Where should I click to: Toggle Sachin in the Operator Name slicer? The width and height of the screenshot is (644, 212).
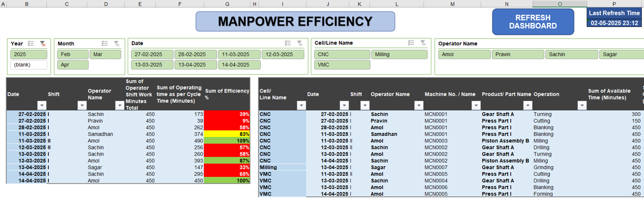(x=572, y=54)
